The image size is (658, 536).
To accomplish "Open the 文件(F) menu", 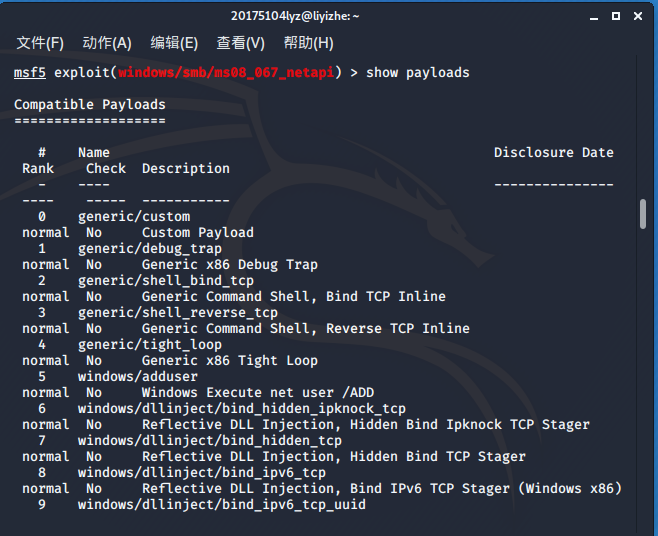I will (40, 43).
